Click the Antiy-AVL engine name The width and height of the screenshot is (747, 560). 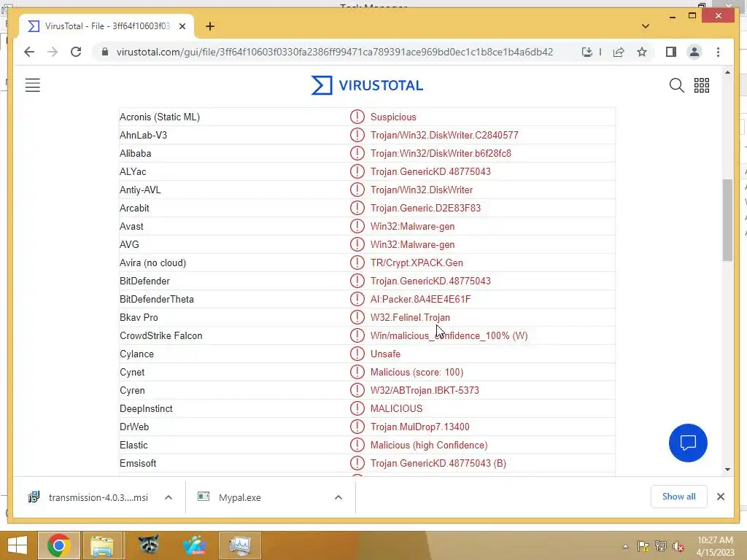tap(140, 190)
